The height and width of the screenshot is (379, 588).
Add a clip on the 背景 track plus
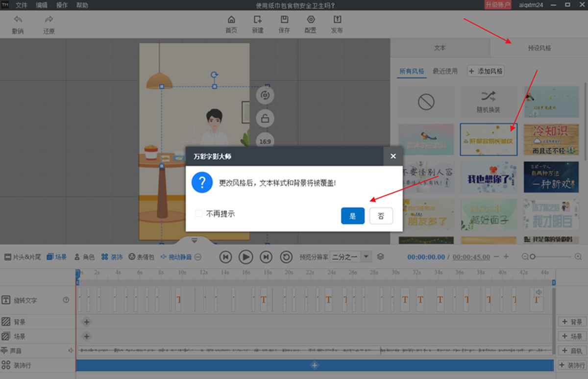pos(87,322)
